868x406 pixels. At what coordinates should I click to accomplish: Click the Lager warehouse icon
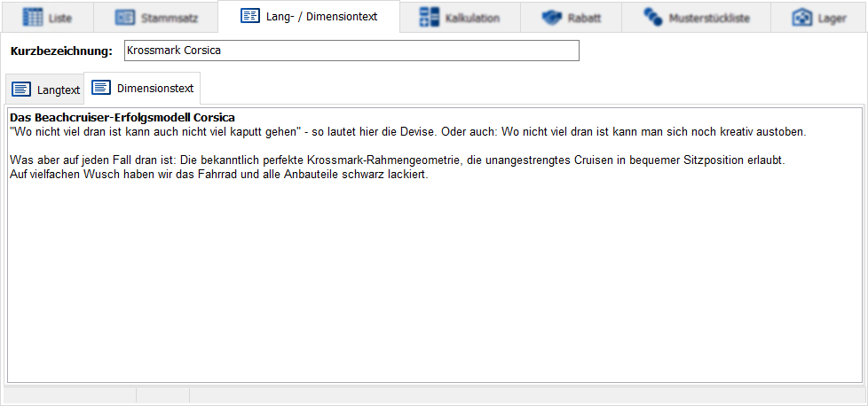tap(801, 18)
